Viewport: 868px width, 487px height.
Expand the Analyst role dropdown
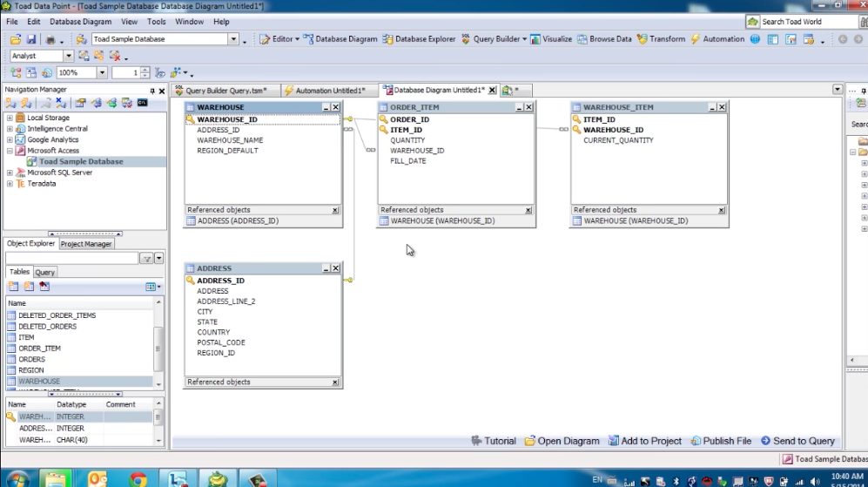point(69,56)
